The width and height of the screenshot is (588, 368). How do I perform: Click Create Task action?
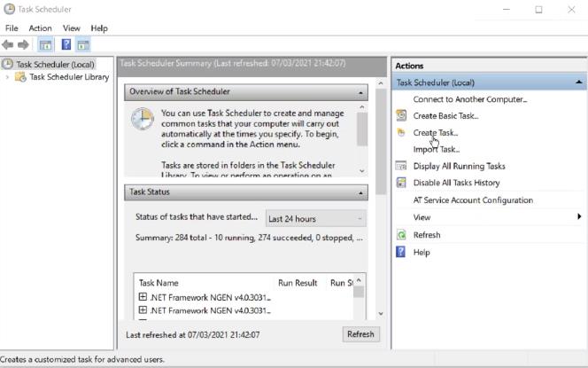click(x=436, y=132)
